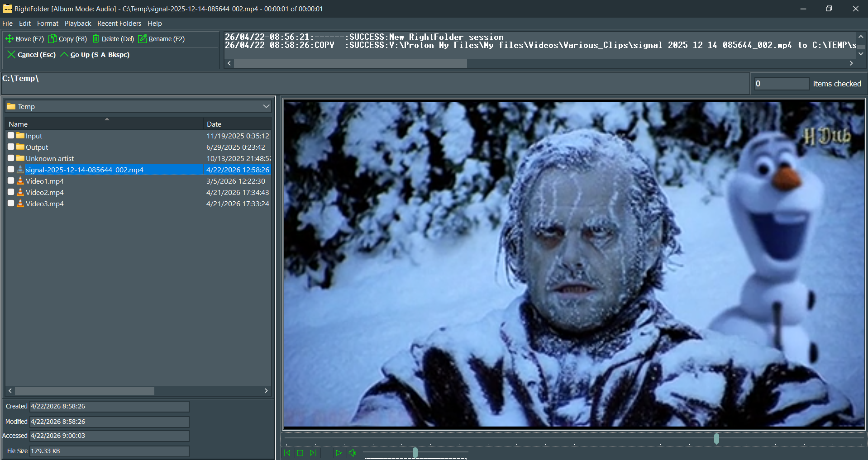The width and height of the screenshot is (868, 460).
Task: Open the Temp folder dropdown
Action: (266, 106)
